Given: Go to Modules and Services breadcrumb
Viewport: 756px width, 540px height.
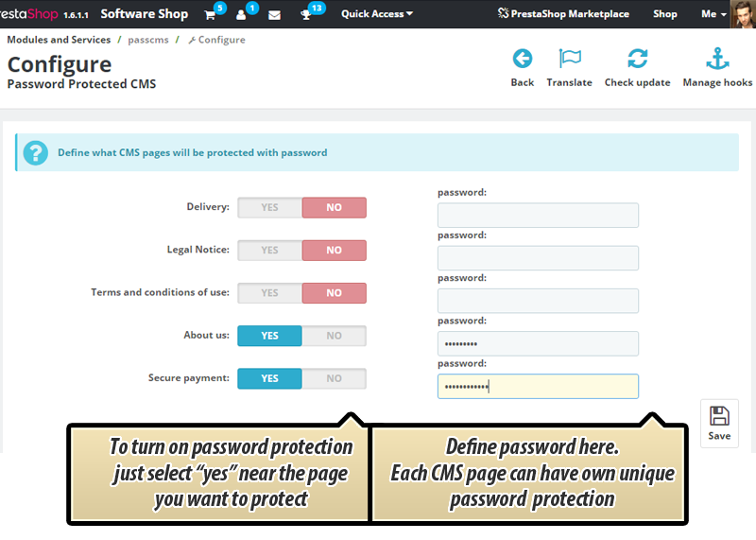Looking at the screenshot, I should [59, 40].
